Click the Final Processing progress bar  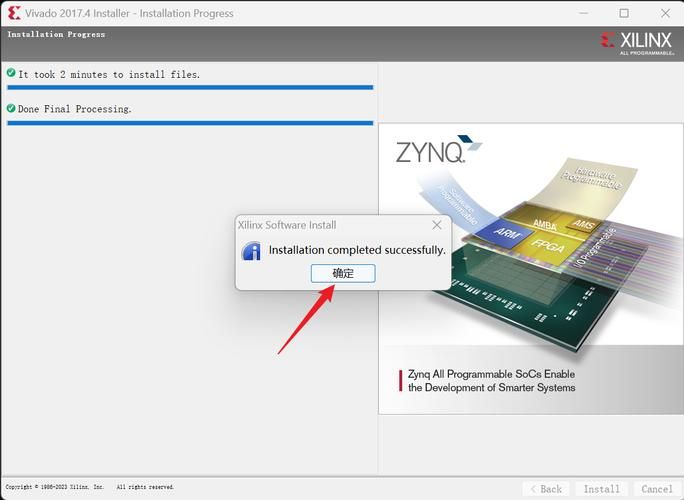190,123
